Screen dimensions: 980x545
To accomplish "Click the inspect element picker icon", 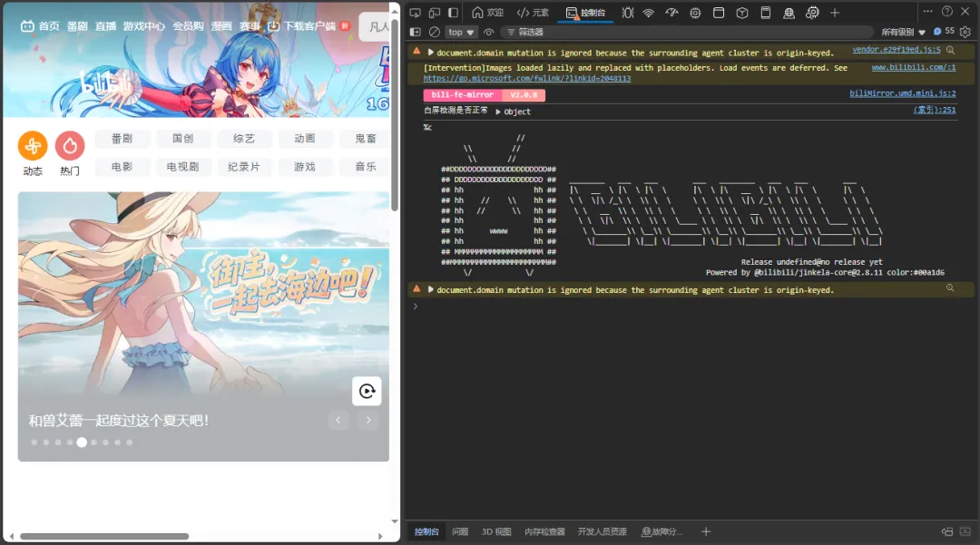I will tap(415, 13).
